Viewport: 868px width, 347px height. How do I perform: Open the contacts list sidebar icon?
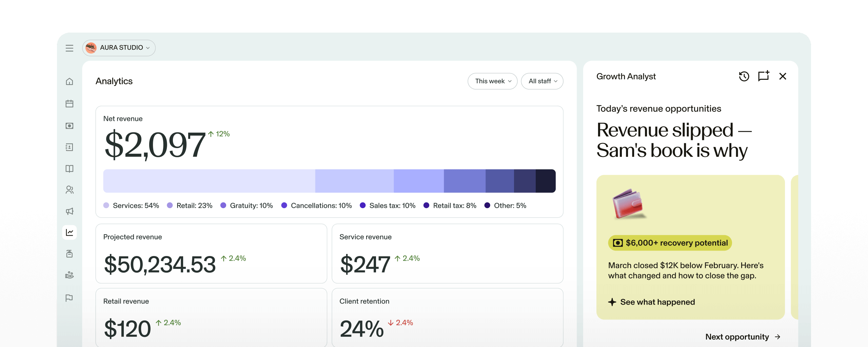coord(70,147)
